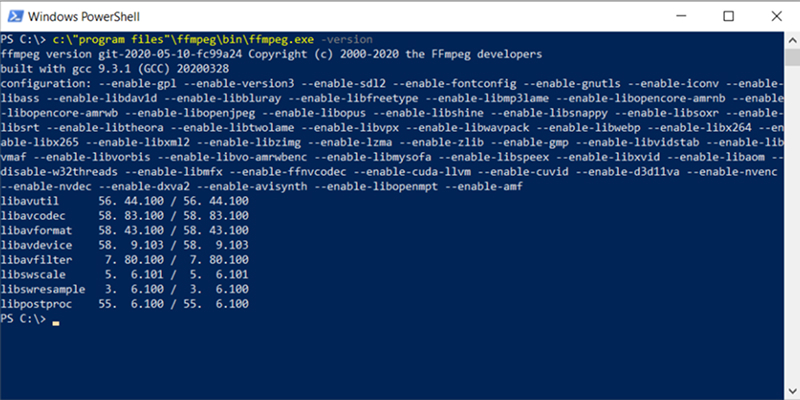Click the '--enable-libopenmpt' option text
The width and height of the screenshot is (800, 400).
(377, 187)
